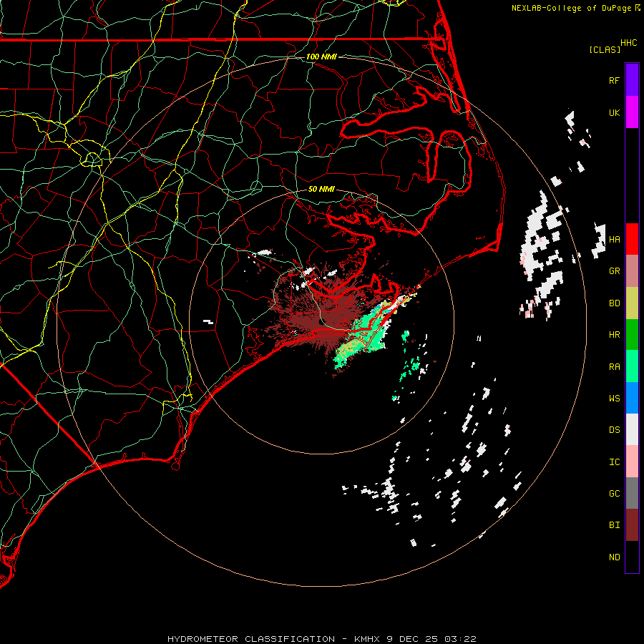Click the [CLAS] label
644x644 pixels.
[x=604, y=49]
